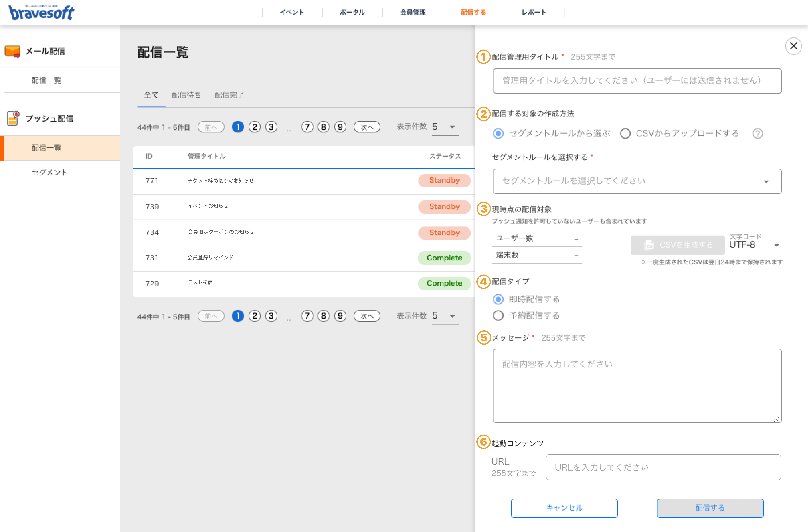Switch to the 全て tab
This screenshot has width=808, height=532.
151,95
